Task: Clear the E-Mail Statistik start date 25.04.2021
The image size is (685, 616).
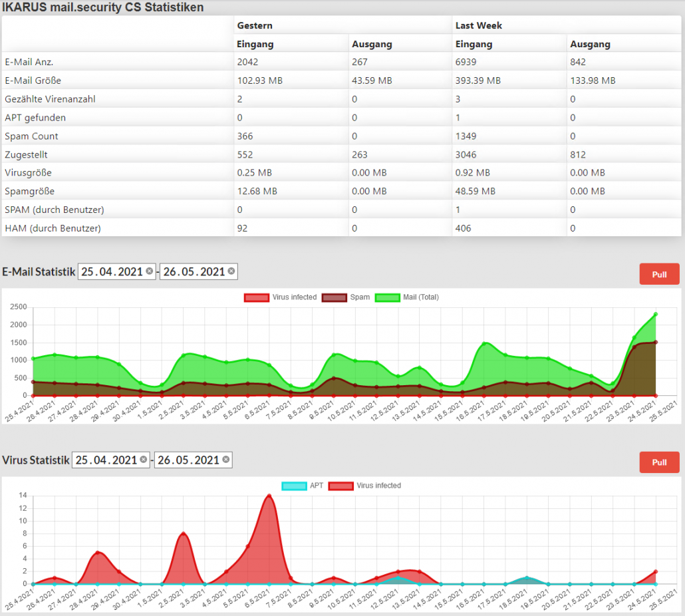Action: click(x=150, y=271)
